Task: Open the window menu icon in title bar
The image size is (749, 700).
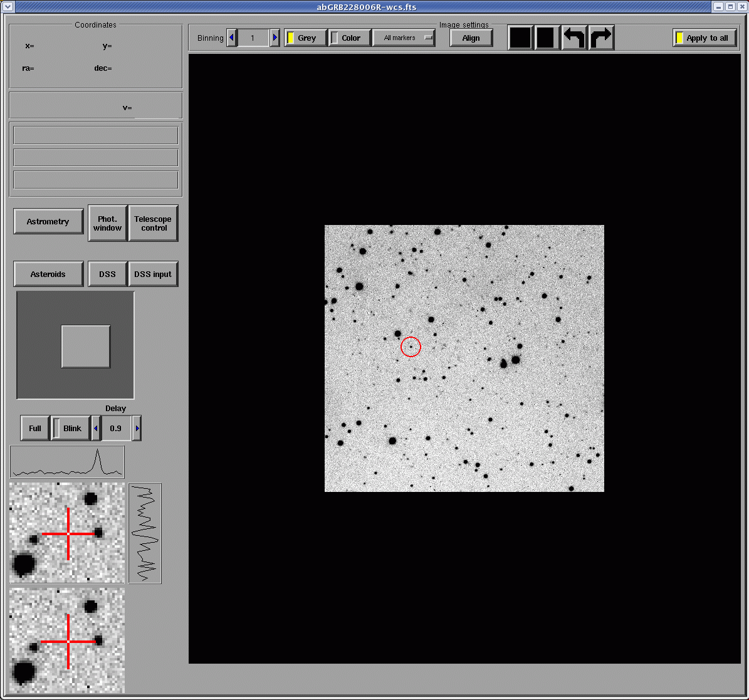Action: point(7,7)
